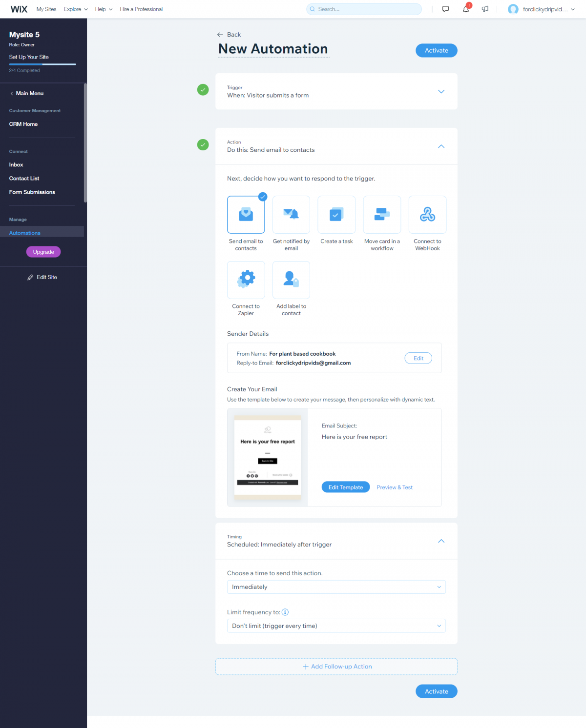586x728 pixels.
Task: Select the Send email to contacts action icon
Action: click(x=246, y=214)
